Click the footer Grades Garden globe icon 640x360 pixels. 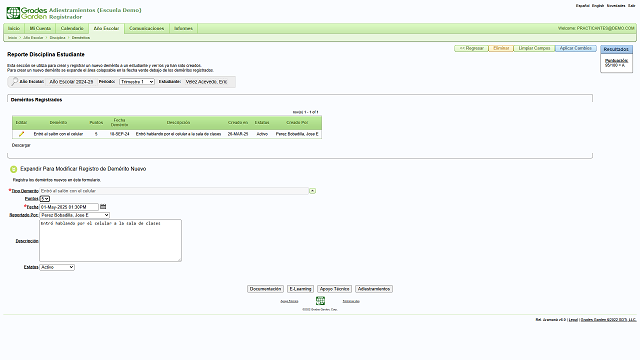pos(320,301)
